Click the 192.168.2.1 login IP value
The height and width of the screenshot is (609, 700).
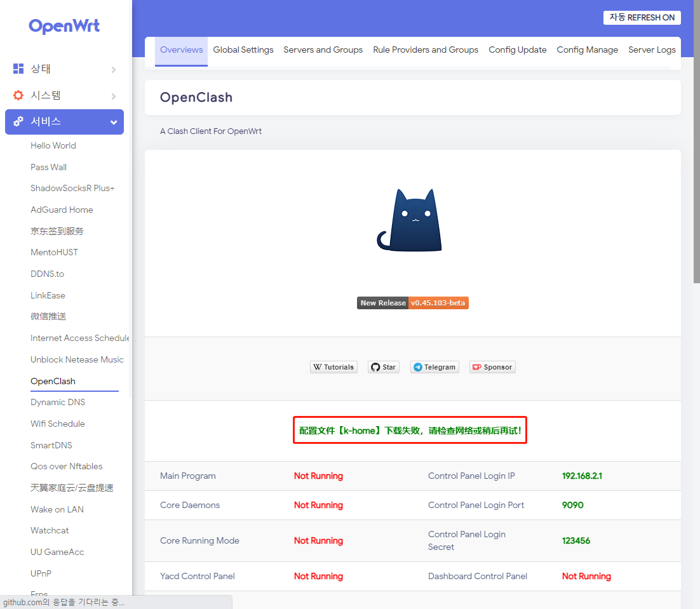[582, 476]
